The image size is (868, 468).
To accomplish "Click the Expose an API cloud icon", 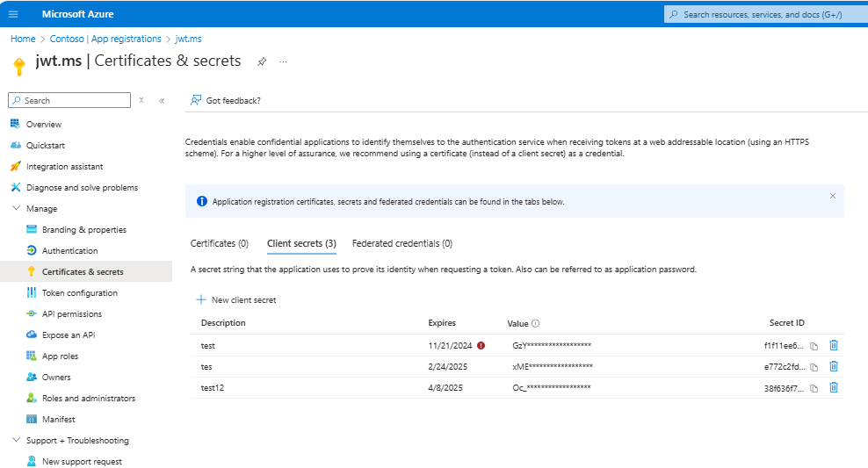I will pos(32,335).
